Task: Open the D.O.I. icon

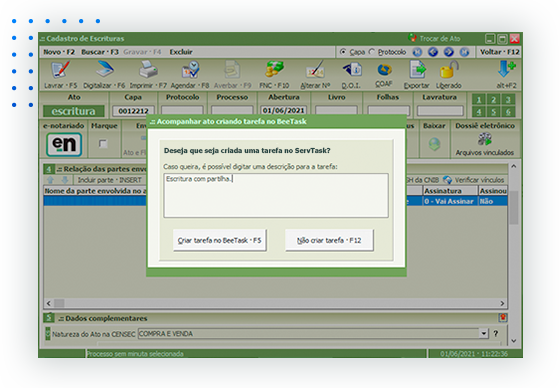Action: (x=352, y=69)
